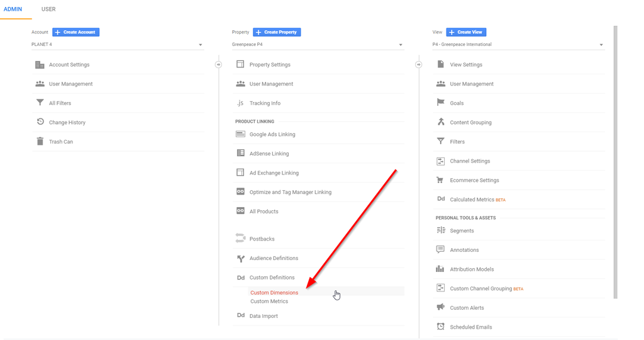
Task: Click the Custom Alerts megaphone icon
Action: tap(440, 307)
